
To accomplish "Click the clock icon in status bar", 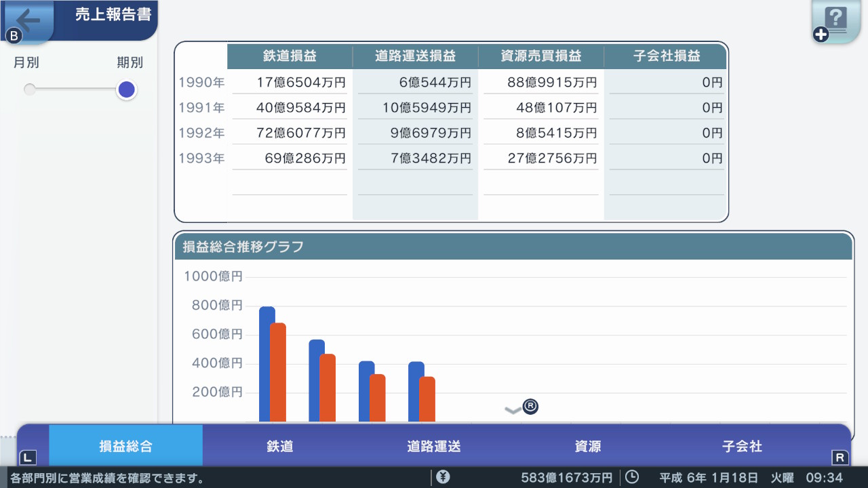I will 631,477.
